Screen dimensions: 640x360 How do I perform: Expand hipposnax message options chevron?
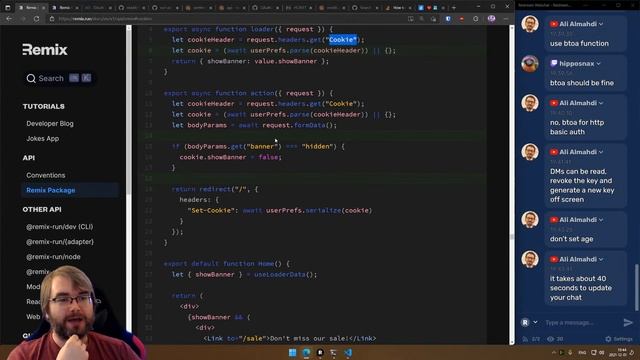(x=598, y=64)
